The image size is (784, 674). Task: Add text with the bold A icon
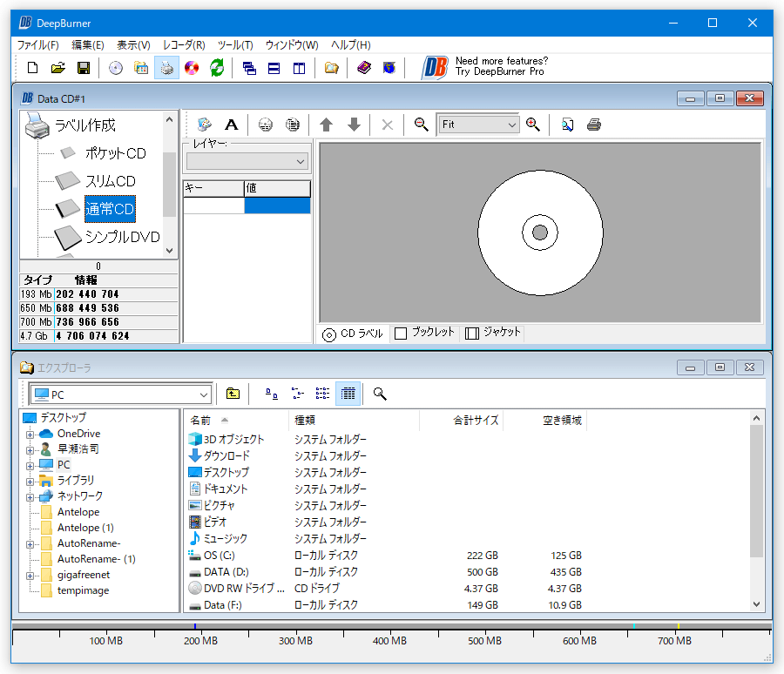coord(231,125)
